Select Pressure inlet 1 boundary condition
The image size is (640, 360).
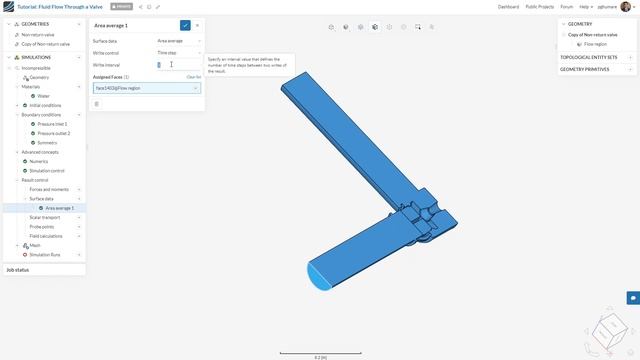pos(52,124)
